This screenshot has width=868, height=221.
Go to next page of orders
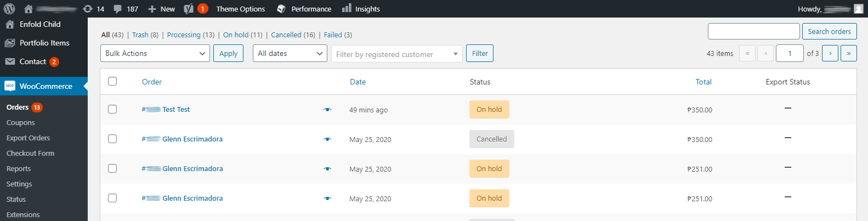click(x=830, y=53)
